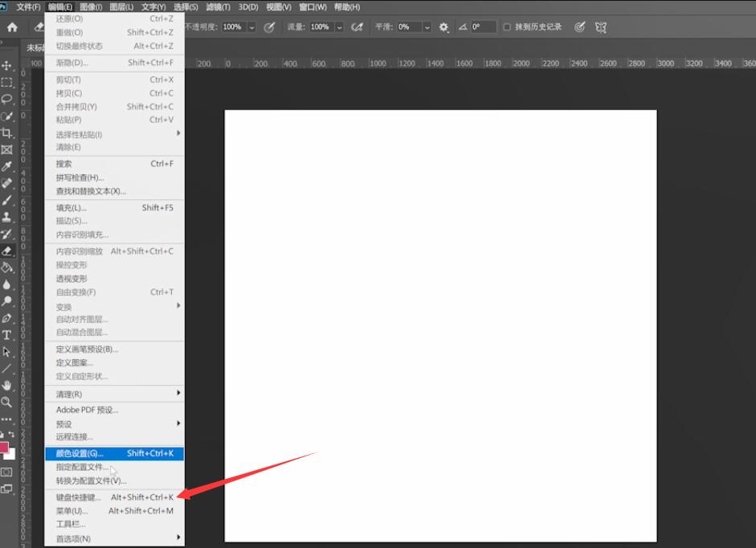
Task: Expand the Presets submenu
Action: pos(114,424)
